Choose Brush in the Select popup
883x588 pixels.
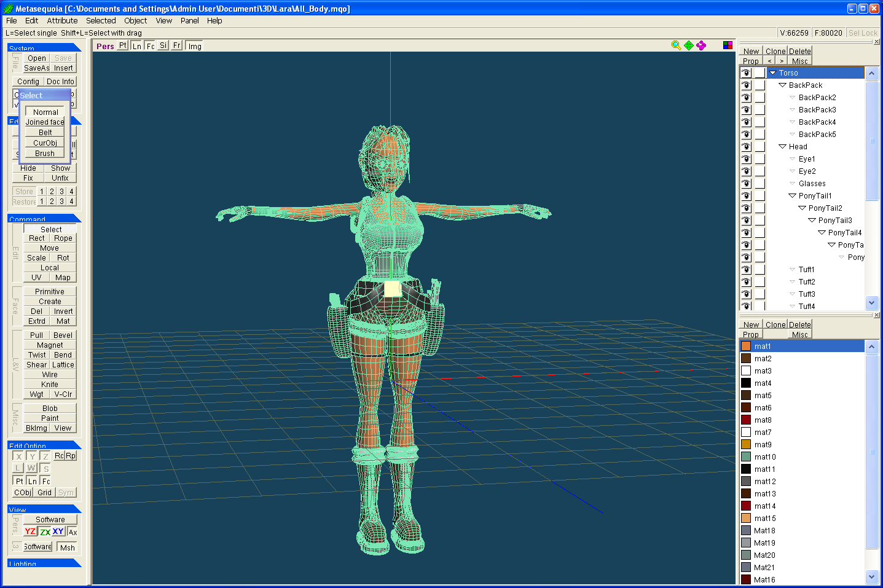tap(45, 154)
